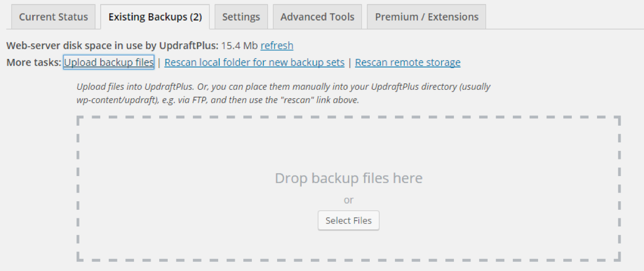Click the 15.4 Mb disk usage value

click(x=239, y=45)
